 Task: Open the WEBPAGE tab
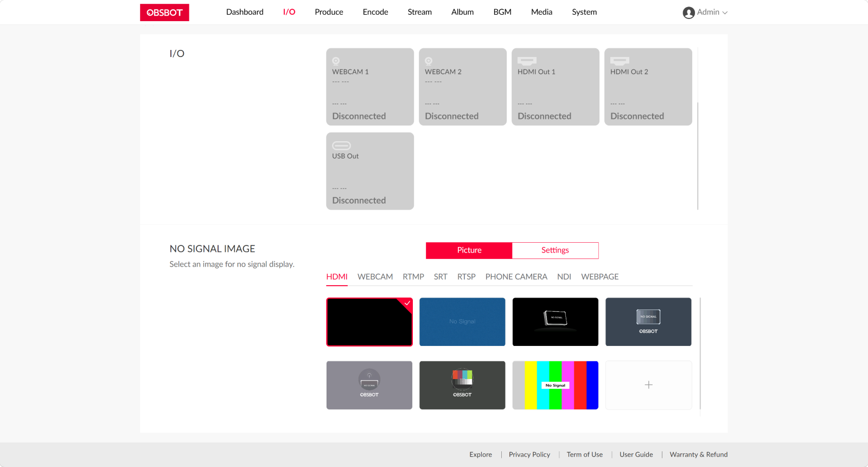pyautogui.click(x=600, y=277)
